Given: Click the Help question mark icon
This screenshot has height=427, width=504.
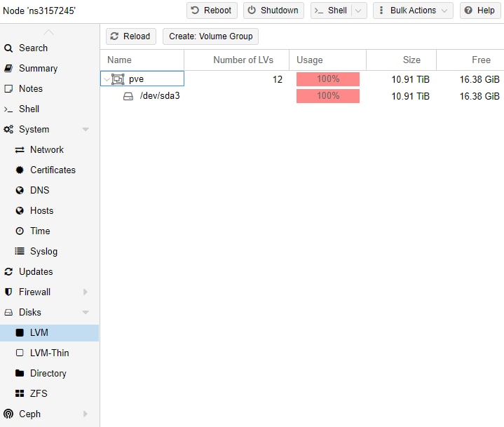Looking at the screenshot, I should point(468,11).
